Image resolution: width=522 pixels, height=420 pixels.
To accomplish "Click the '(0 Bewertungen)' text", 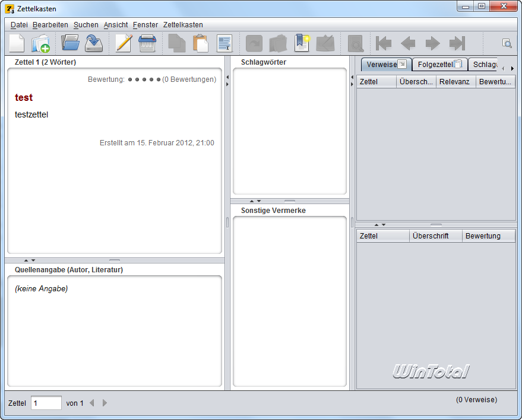I will click(189, 79).
